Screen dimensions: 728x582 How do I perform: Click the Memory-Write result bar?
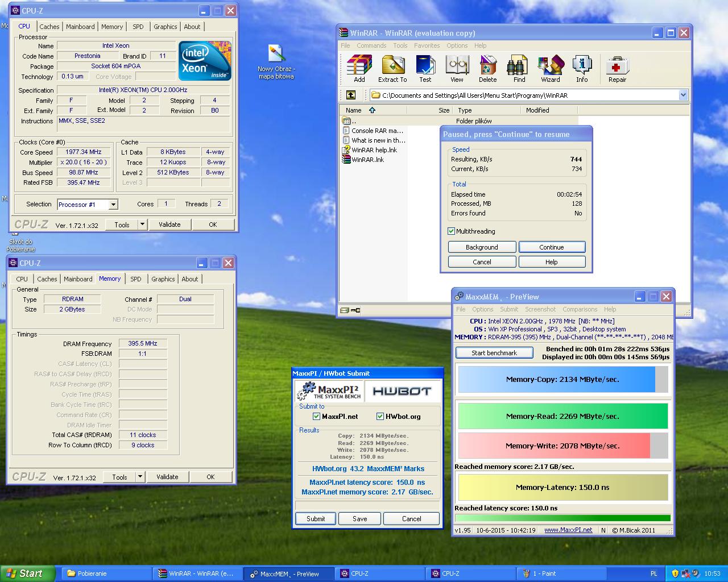coord(563,446)
